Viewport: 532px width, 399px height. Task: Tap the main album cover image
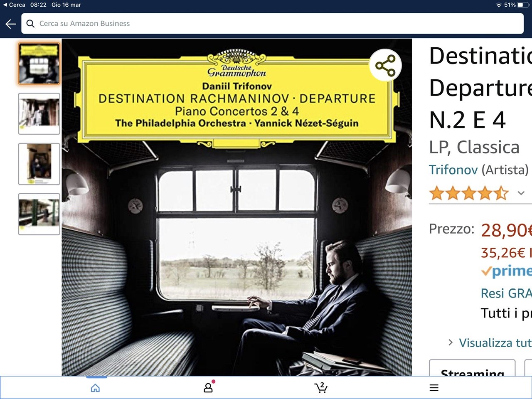pos(237,207)
